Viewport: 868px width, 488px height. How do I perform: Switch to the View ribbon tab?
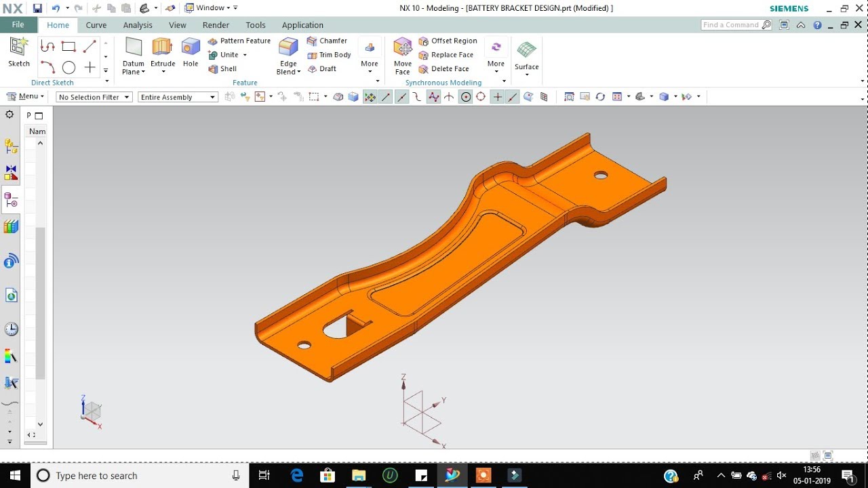pyautogui.click(x=178, y=25)
